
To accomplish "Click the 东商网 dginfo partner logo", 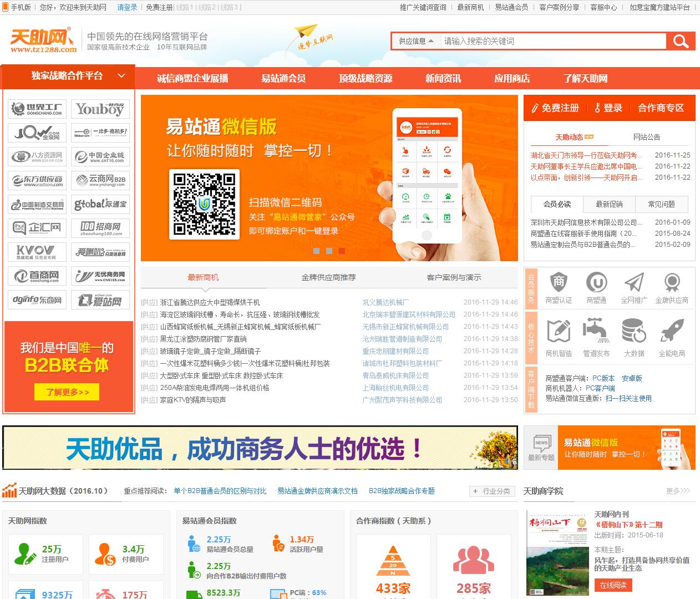I will (37, 300).
